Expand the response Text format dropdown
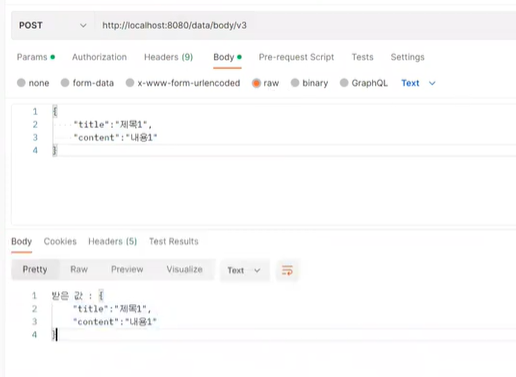The height and width of the screenshot is (377, 516). pos(244,270)
